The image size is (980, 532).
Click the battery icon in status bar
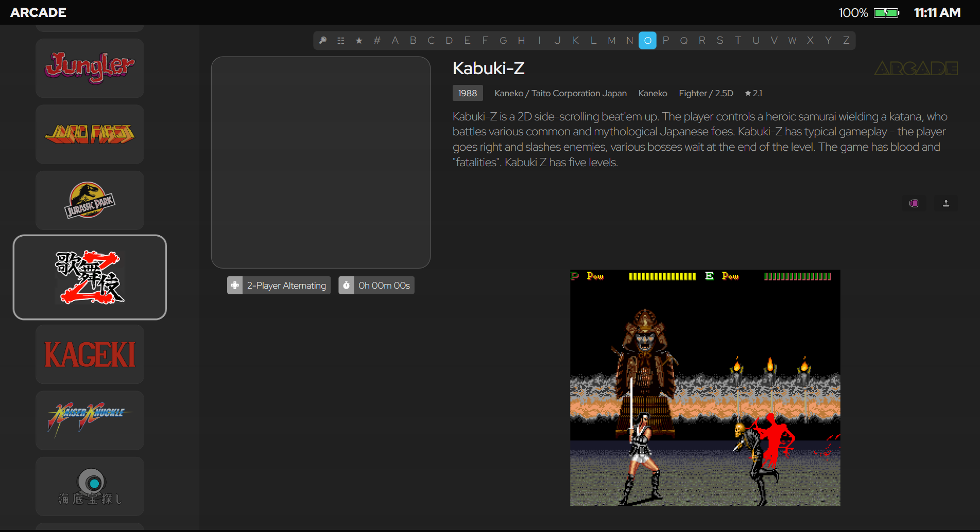coord(886,12)
